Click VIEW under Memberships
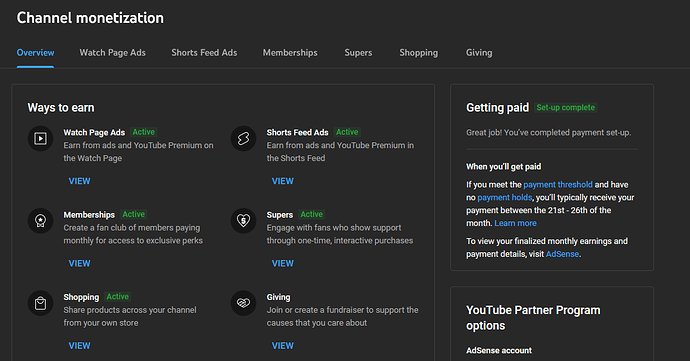Viewport: 690px width, 361px height. [79, 263]
